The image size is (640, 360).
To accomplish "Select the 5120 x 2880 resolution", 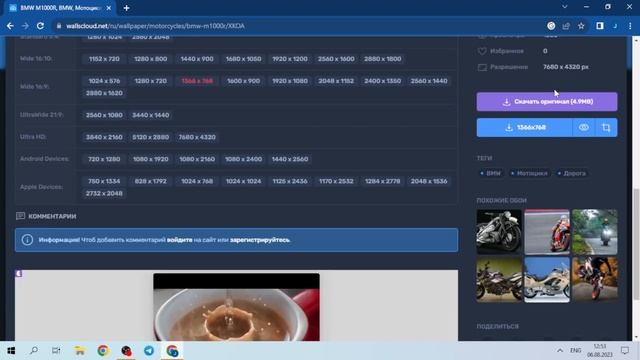I will pos(151,137).
